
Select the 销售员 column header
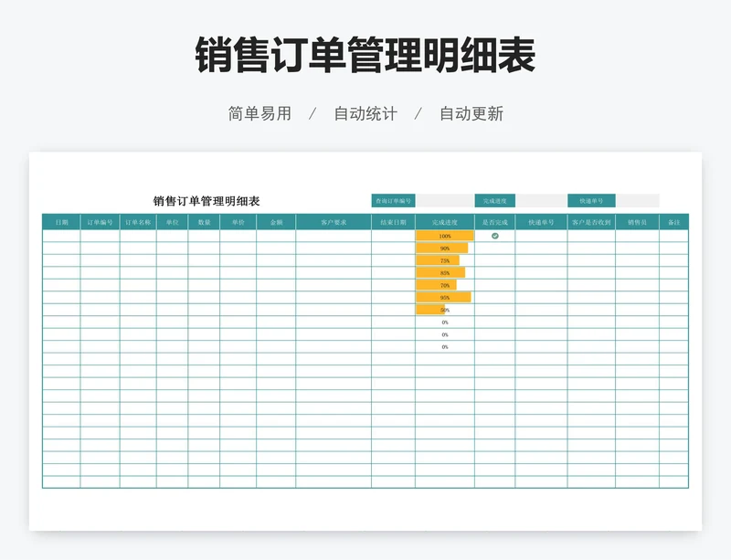tap(637, 222)
